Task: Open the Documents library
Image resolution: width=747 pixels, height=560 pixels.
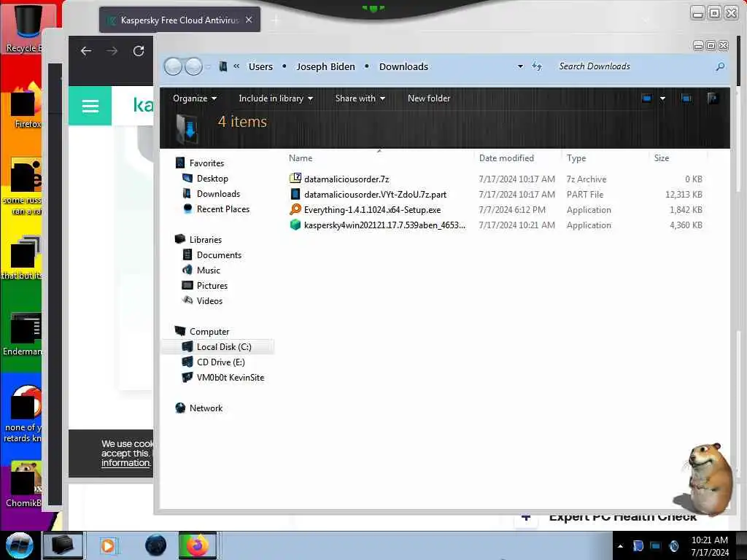Action: pos(219,254)
